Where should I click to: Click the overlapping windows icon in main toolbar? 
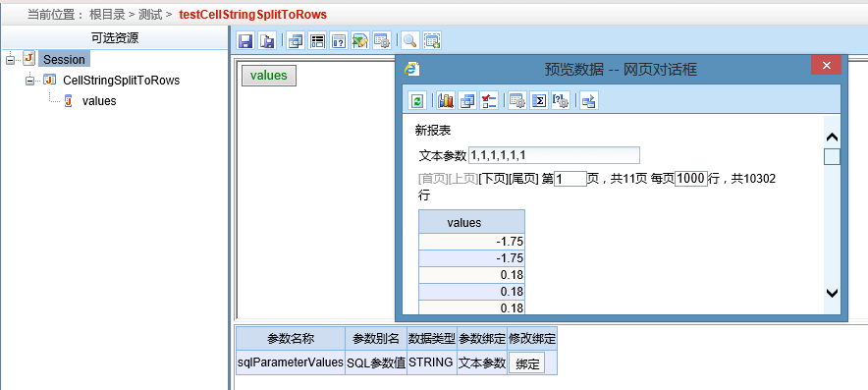coord(297,41)
